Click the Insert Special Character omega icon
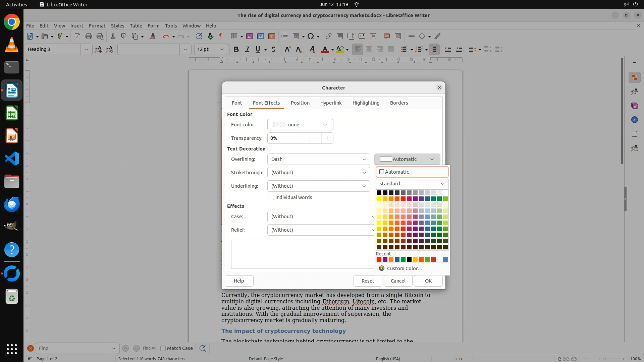Screen dimensions: 644x362 (x=311, y=36)
